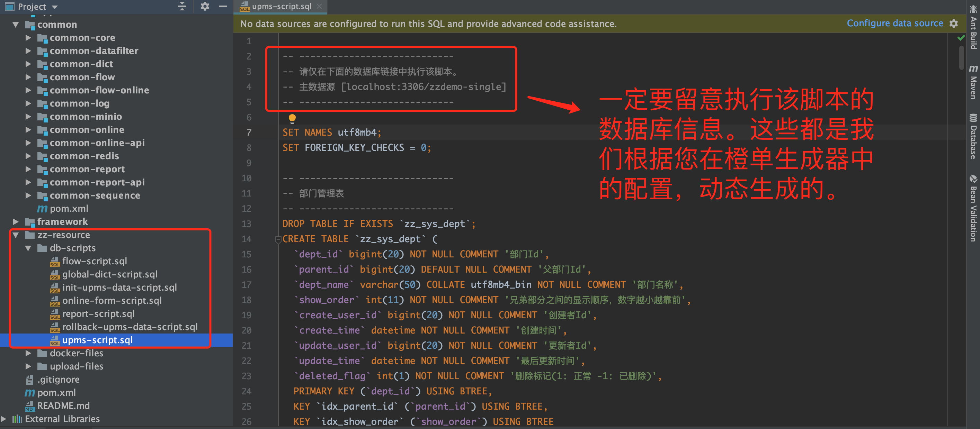Click line number 13 in gutter
980x429 pixels.
coord(246,224)
